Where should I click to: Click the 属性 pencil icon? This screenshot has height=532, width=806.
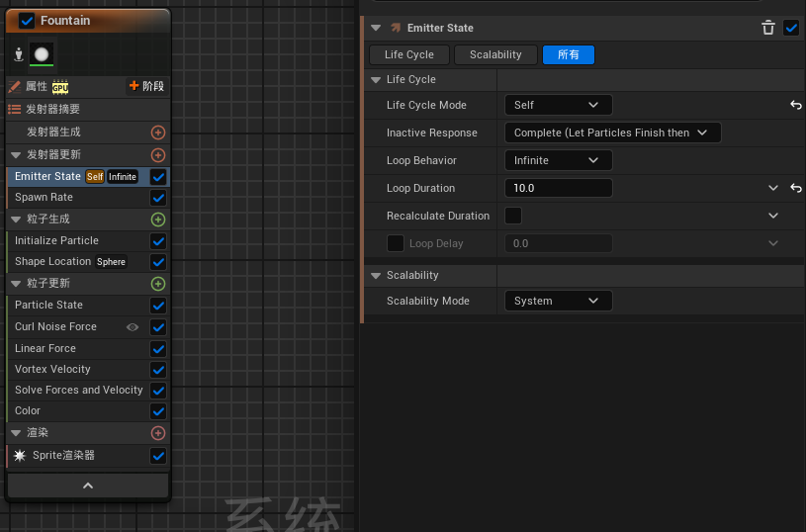coord(15,86)
